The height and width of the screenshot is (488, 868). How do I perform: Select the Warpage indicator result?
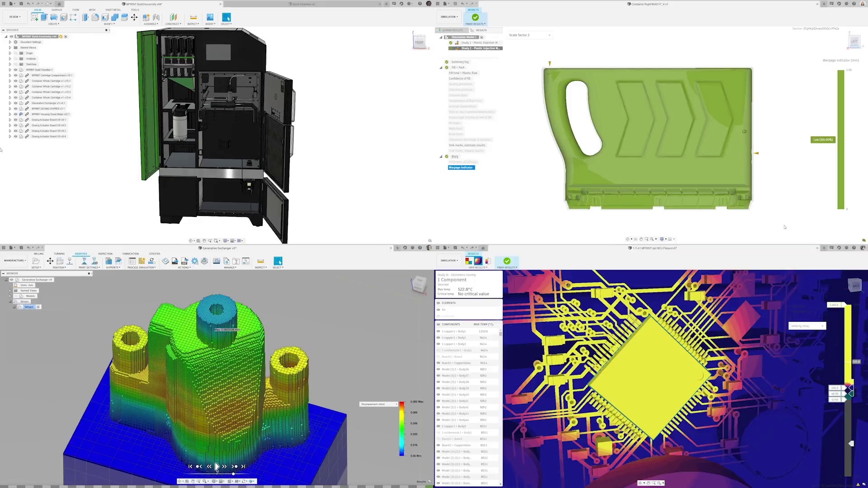click(x=461, y=167)
